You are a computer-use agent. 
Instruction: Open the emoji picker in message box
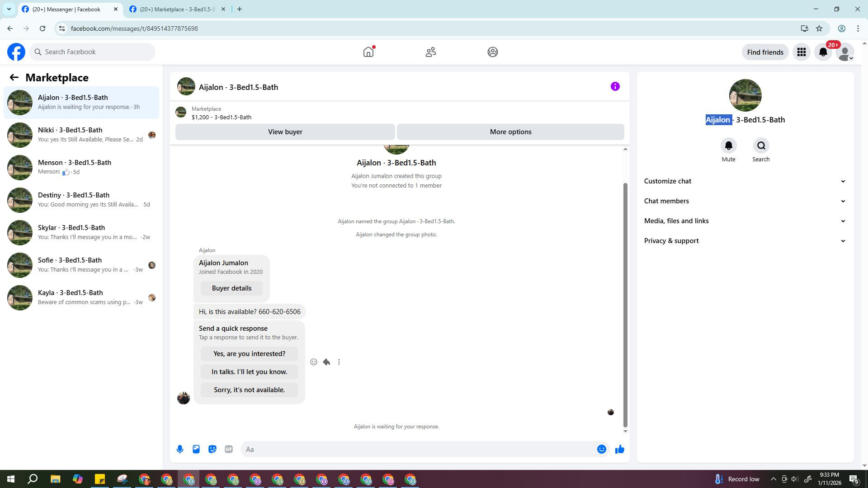(x=601, y=449)
